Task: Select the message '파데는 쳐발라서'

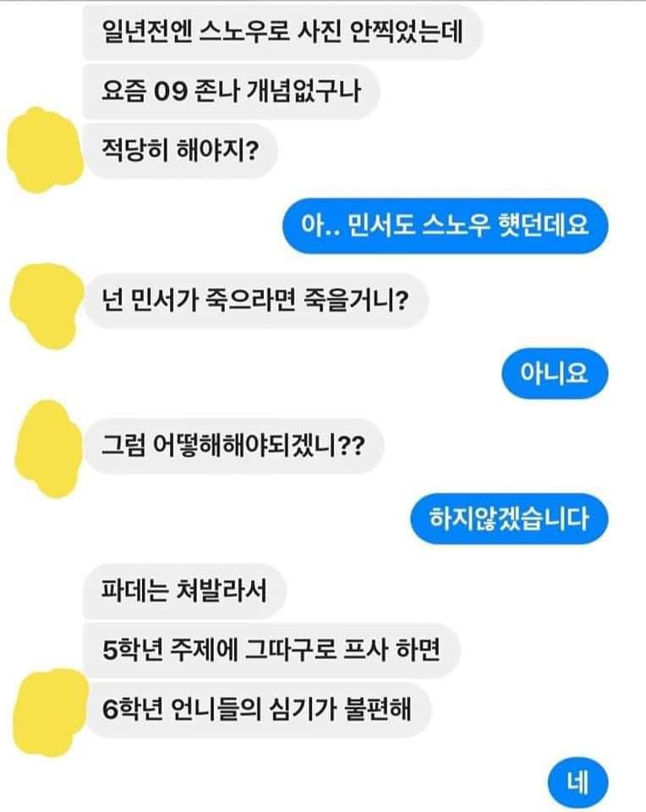Action: click(x=184, y=591)
